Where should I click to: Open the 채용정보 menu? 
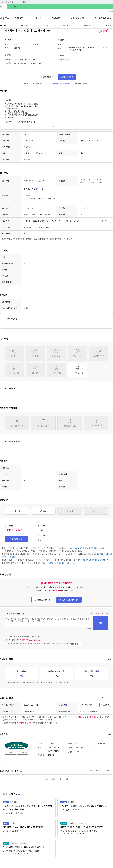(19, 18)
